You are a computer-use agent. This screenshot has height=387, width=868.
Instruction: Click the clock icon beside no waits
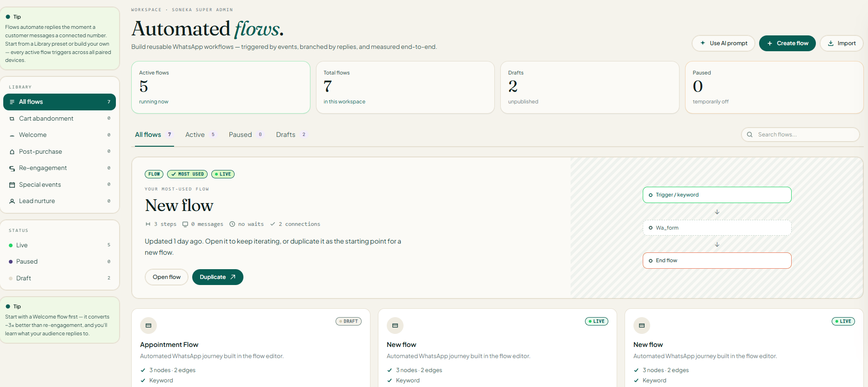(232, 224)
